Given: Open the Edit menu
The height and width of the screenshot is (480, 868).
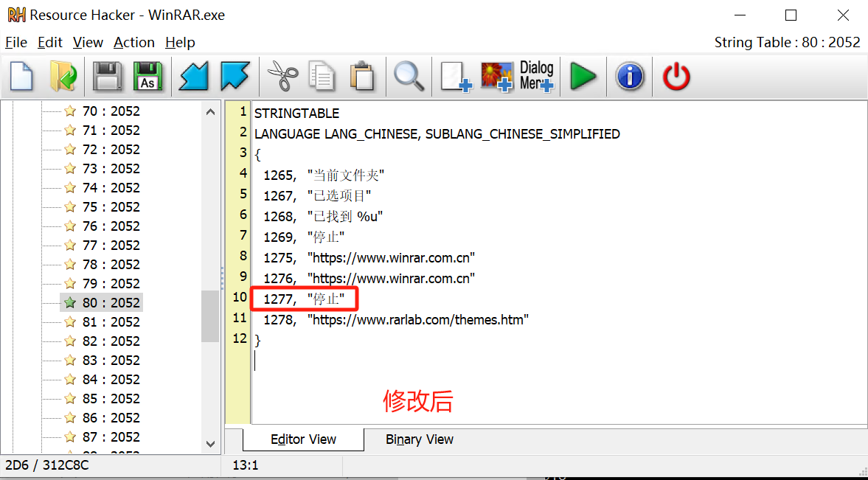Looking at the screenshot, I should point(50,43).
